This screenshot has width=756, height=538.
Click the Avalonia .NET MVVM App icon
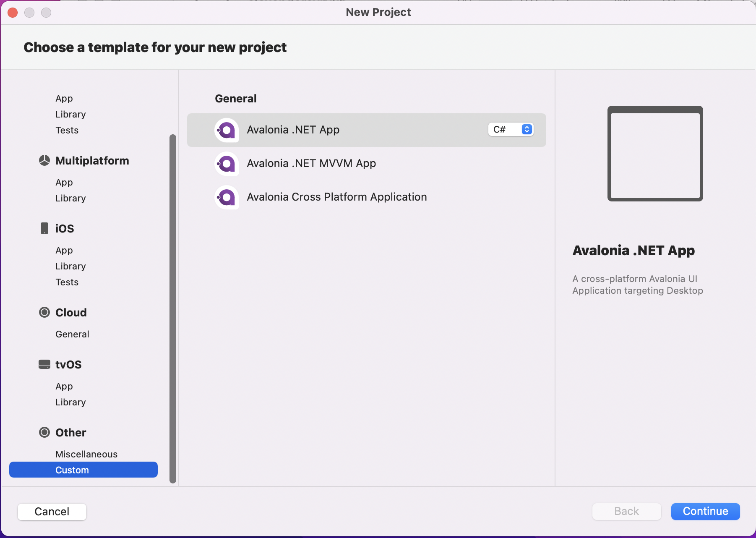(227, 164)
